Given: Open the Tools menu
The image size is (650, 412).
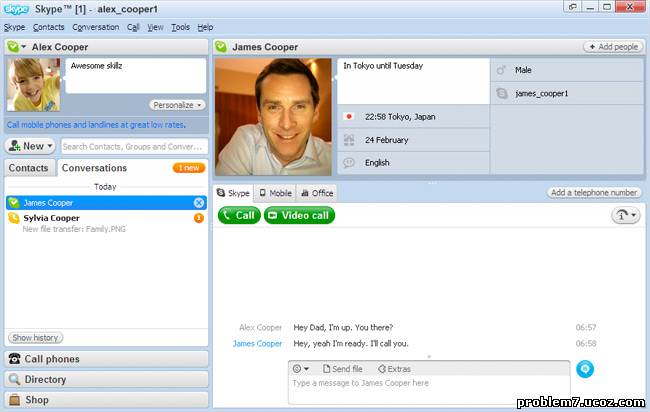Looking at the screenshot, I should 180,27.
